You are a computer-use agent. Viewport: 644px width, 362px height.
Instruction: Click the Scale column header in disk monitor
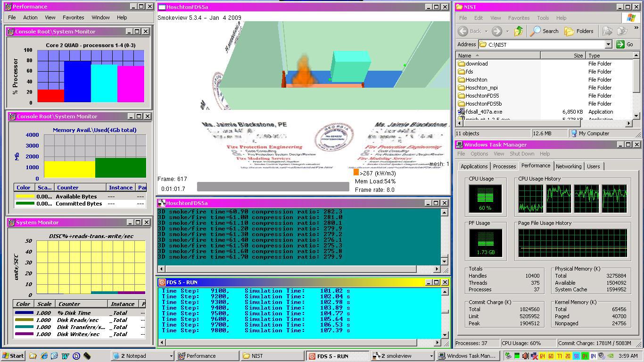point(44,304)
